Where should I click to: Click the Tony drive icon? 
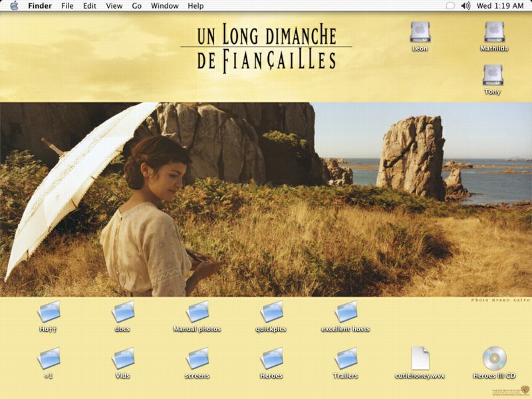(493, 74)
